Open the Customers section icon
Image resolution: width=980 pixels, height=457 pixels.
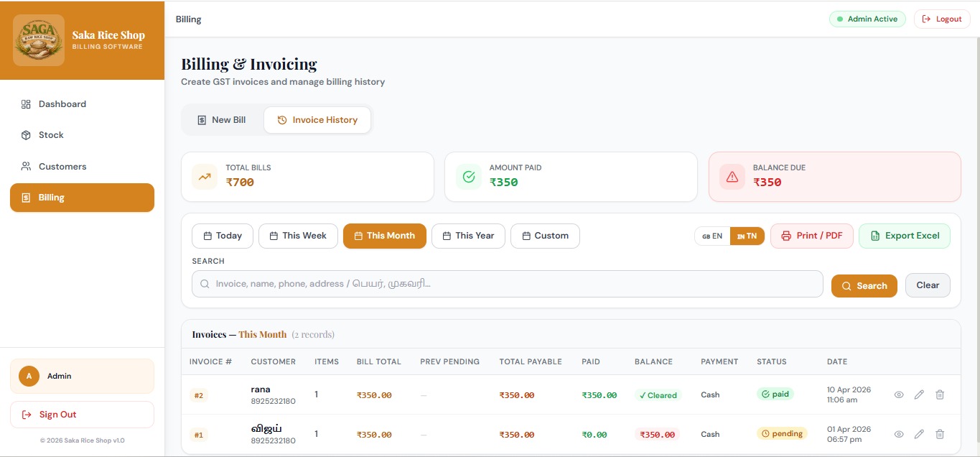[27, 166]
